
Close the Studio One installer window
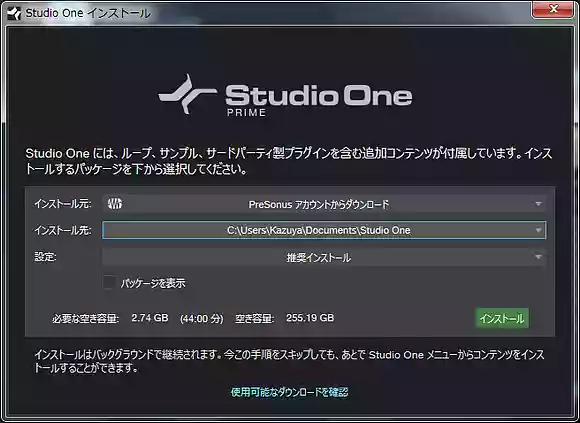pyautogui.click(x=553, y=9)
